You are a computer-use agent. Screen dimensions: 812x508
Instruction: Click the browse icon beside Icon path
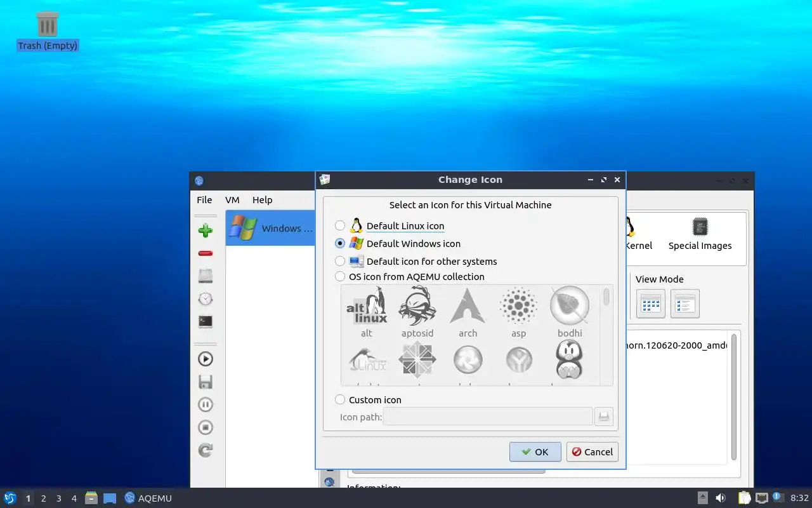click(x=604, y=417)
